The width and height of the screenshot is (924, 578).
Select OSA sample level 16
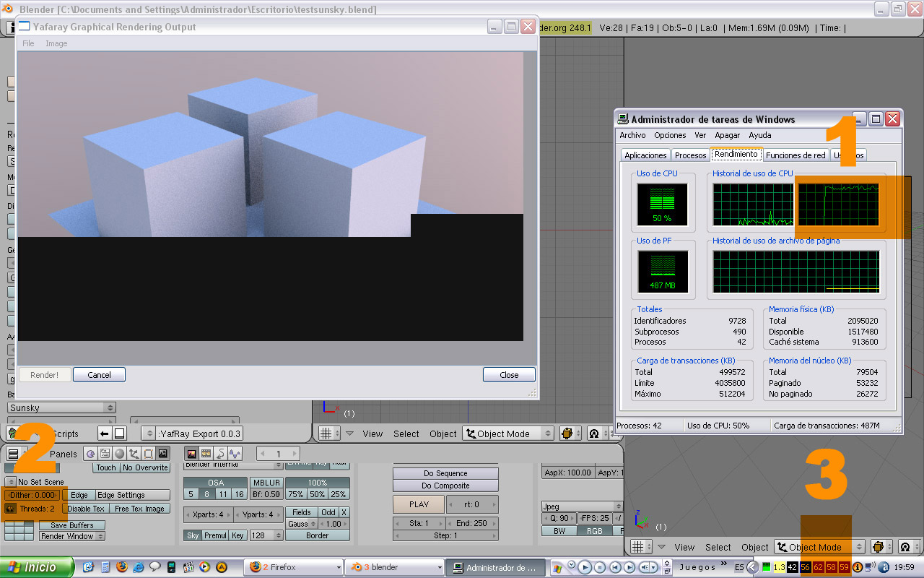pos(239,494)
